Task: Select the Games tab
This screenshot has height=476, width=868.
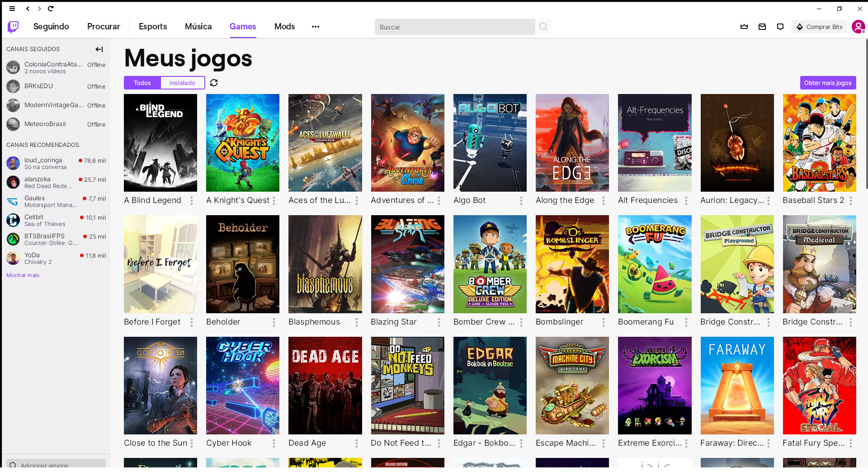Action: tap(243, 27)
